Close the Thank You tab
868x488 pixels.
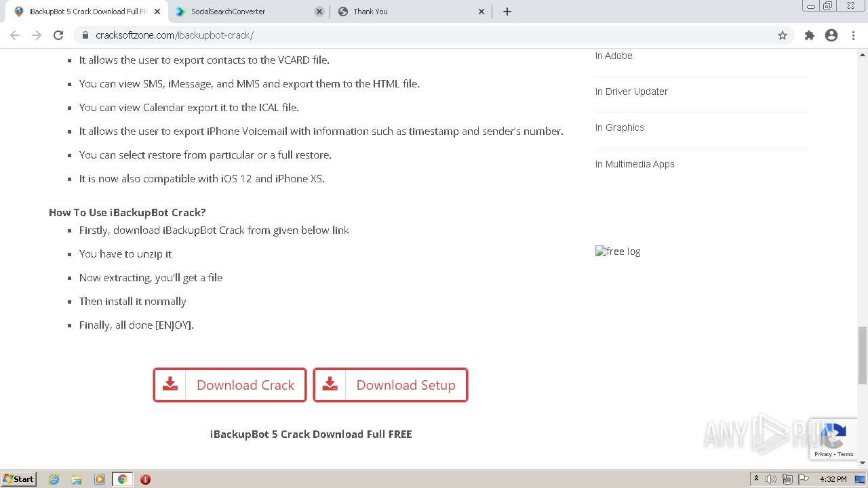pyautogui.click(x=481, y=12)
